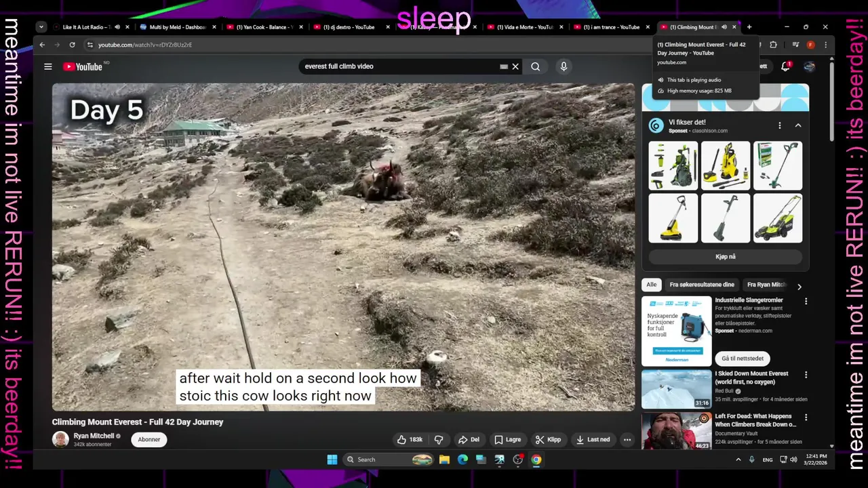The image size is (868, 488).
Task: Open a new browser tab
Action: click(x=749, y=27)
